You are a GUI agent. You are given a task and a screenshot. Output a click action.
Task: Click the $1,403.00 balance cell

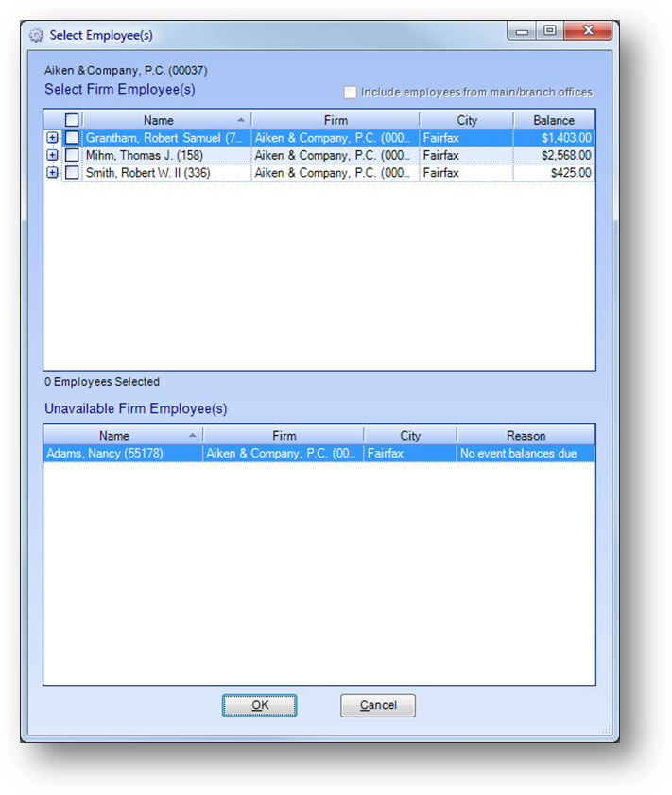(554, 138)
